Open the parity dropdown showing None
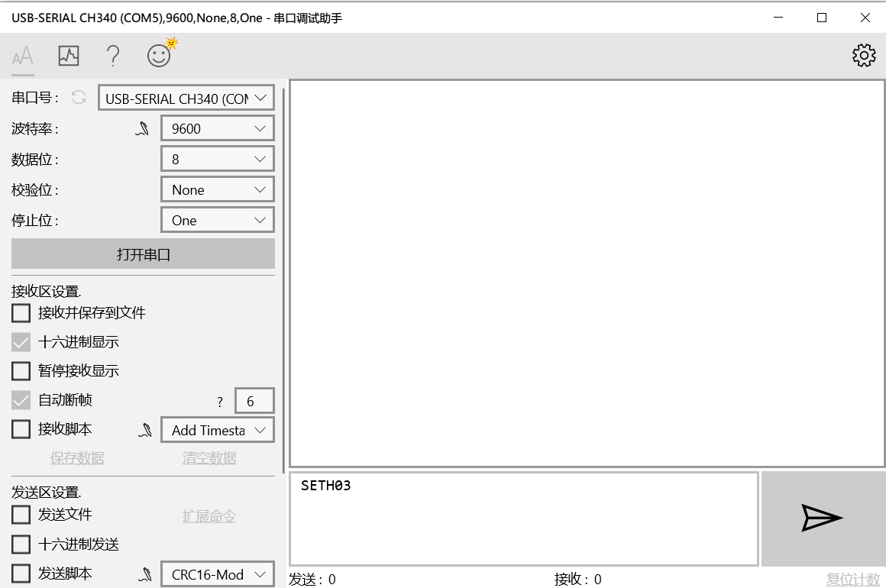The image size is (886, 588). [218, 189]
